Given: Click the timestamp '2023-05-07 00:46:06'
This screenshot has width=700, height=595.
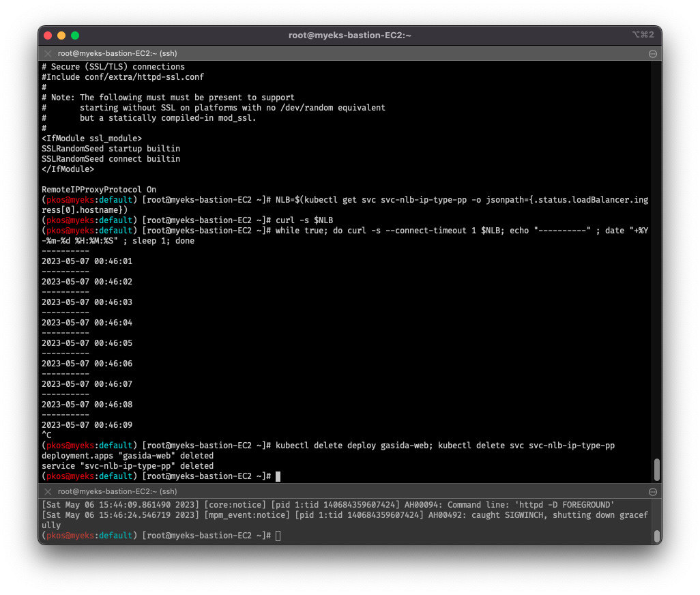Looking at the screenshot, I should (x=87, y=364).
